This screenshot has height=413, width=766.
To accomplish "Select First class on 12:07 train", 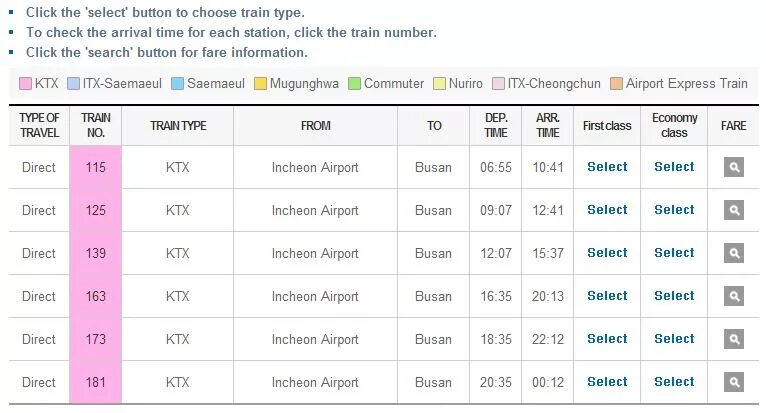I will pos(607,253).
